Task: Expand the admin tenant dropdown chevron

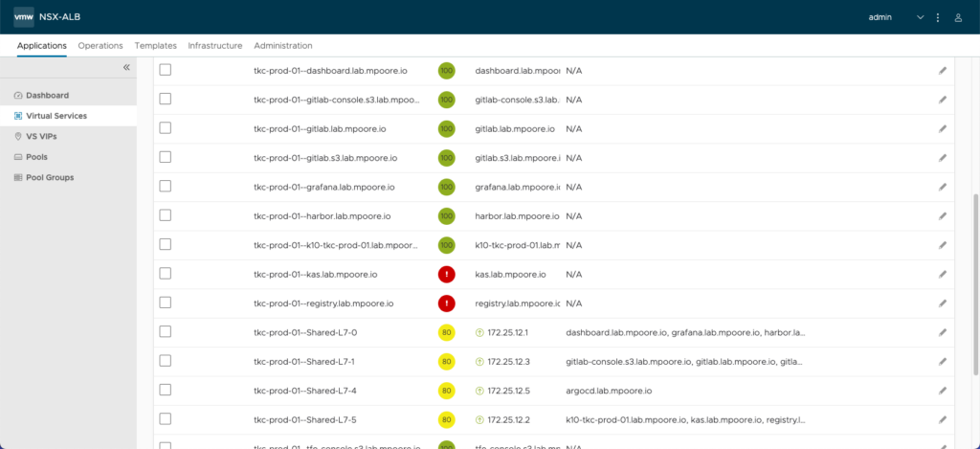Action: click(920, 17)
